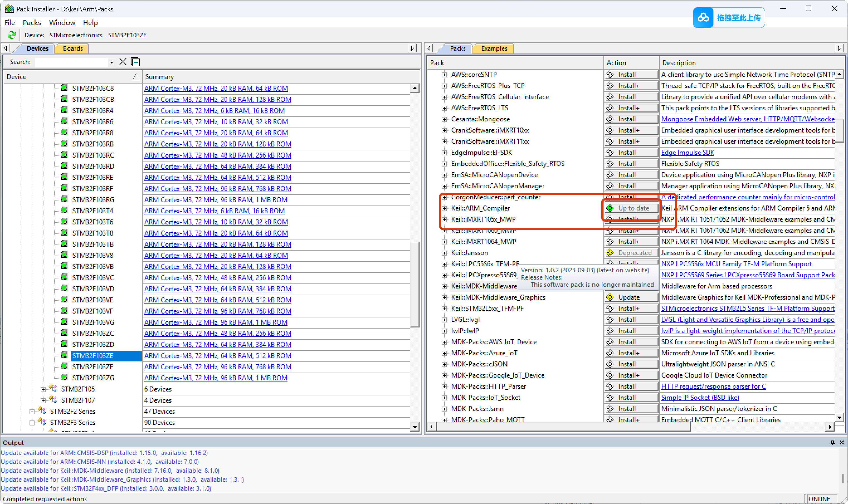The height and width of the screenshot is (504, 848).
Task: Expand the STM32F2 Series node
Action: tap(32, 412)
